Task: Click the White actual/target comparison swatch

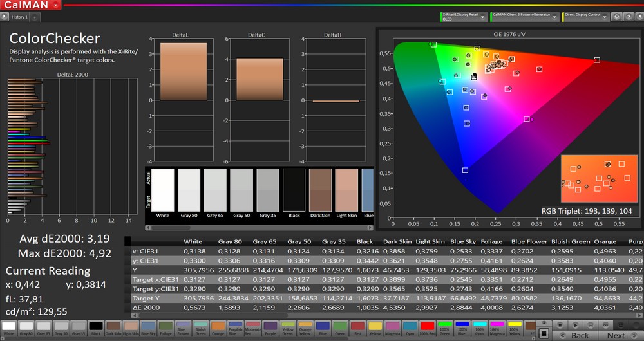Action: pyautogui.click(x=163, y=190)
